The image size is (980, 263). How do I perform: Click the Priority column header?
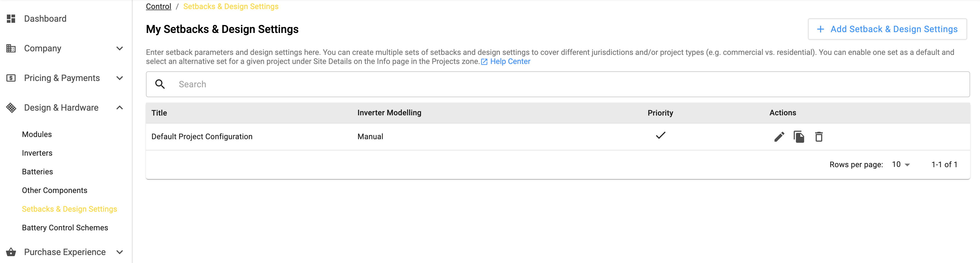[x=660, y=113]
